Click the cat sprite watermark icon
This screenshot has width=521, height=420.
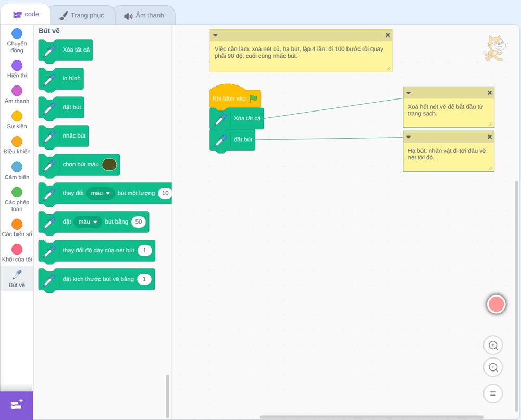point(495,49)
